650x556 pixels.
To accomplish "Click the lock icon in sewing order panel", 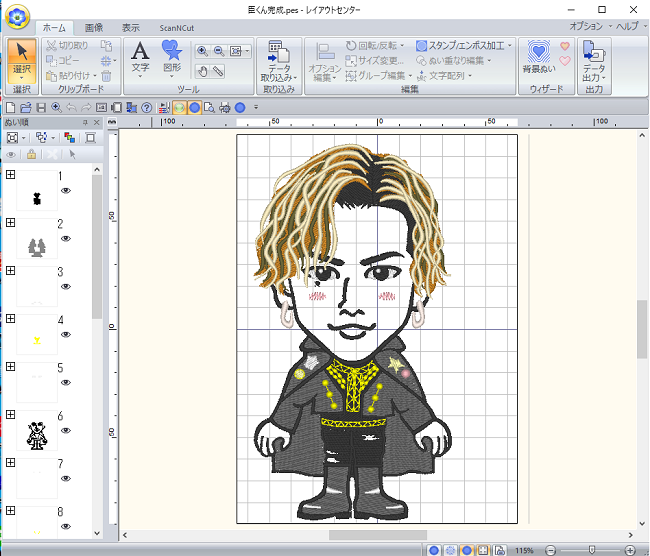I will (32, 155).
